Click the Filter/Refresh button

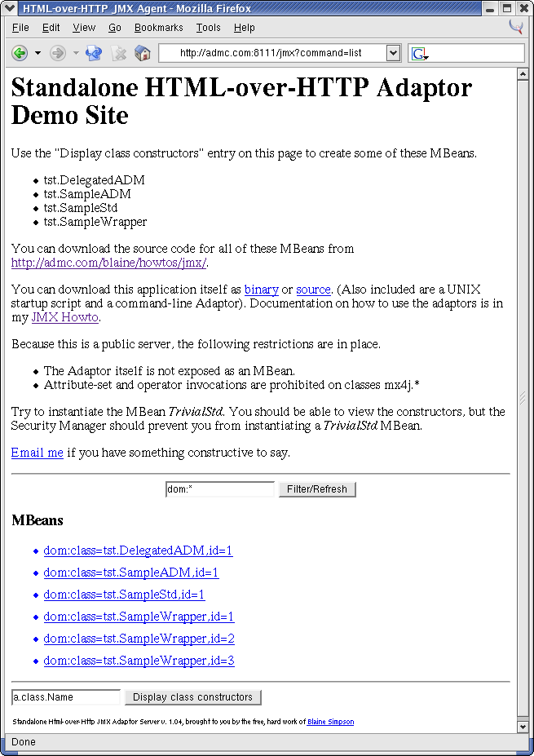click(x=317, y=489)
